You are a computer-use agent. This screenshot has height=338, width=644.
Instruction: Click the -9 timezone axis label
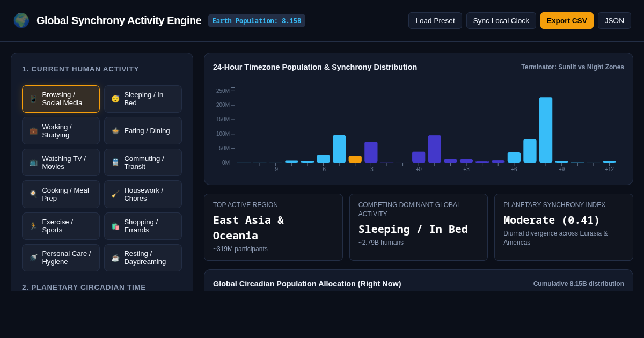point(275,170)
